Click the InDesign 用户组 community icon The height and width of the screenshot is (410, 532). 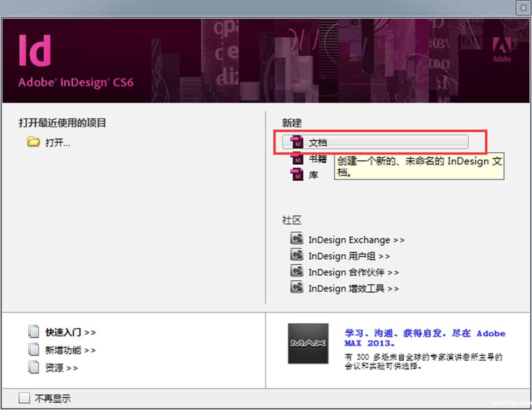pos(297,255)
